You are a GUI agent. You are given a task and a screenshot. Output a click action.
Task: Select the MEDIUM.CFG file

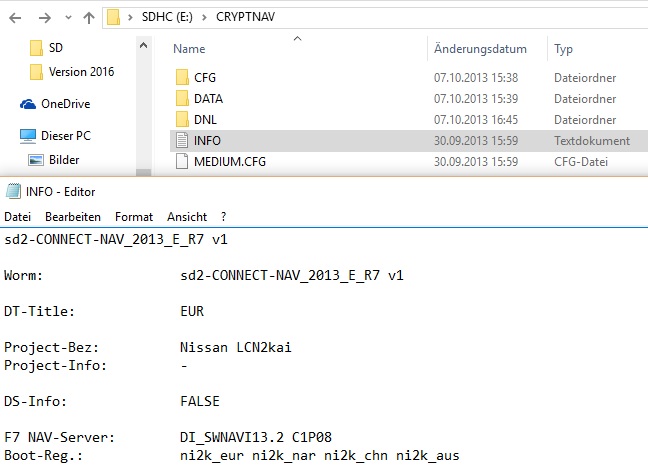(x=230, y=162)
